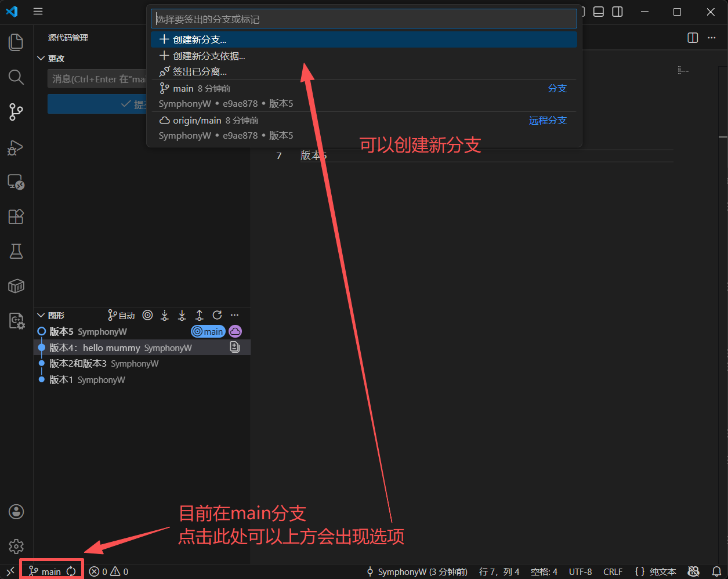Open editor more actions ellipsis
728x579 pixels.
(x=711, y=38)
